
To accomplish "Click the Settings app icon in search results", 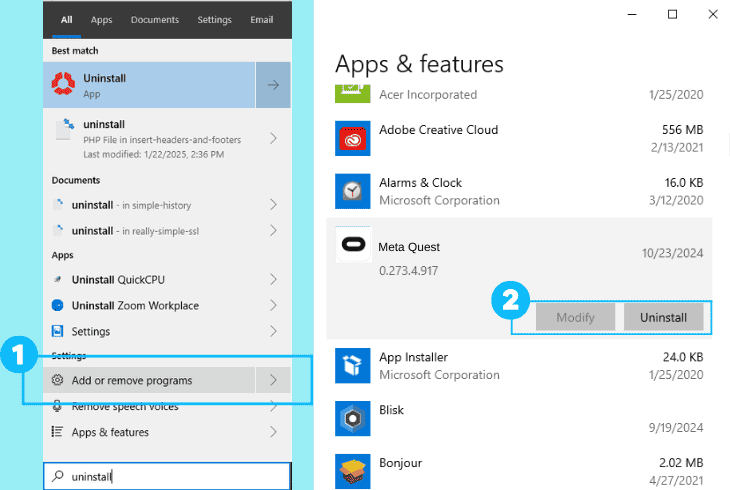I will click(57, 331).
